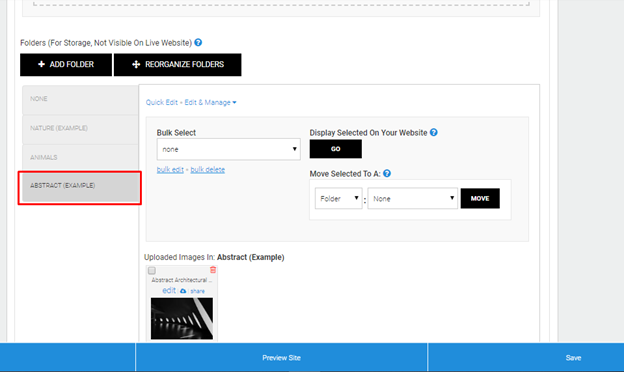Click the share link under Abstract Architectural
This screenshot has width=624, height=372.
tap(197, 291)
